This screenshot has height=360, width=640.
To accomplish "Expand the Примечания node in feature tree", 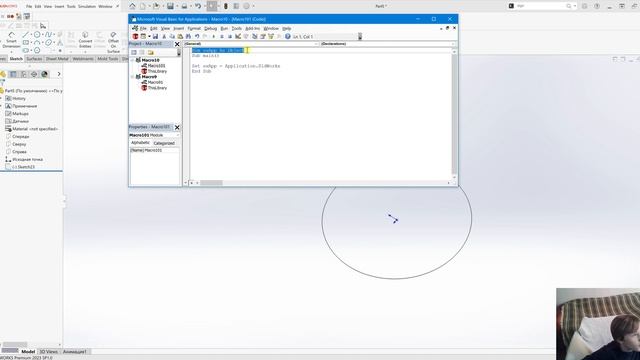I will pyautogui.click(x=1, y=106).
